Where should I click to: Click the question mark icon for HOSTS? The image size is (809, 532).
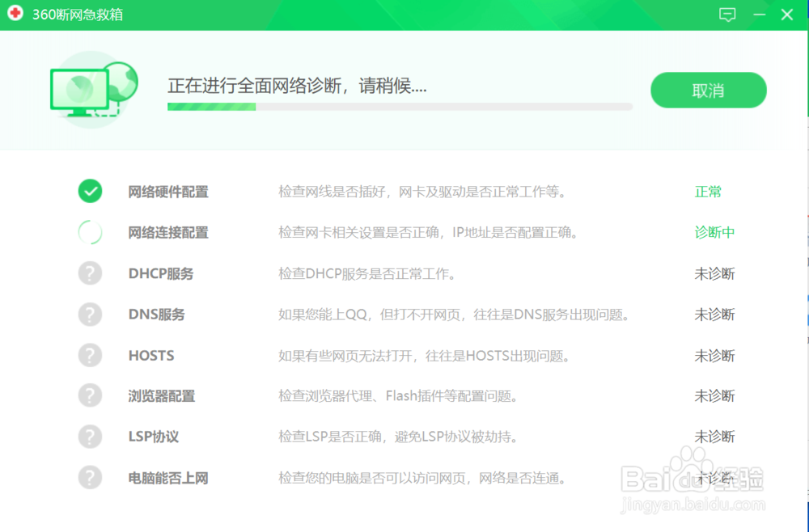tap(90, 355)
